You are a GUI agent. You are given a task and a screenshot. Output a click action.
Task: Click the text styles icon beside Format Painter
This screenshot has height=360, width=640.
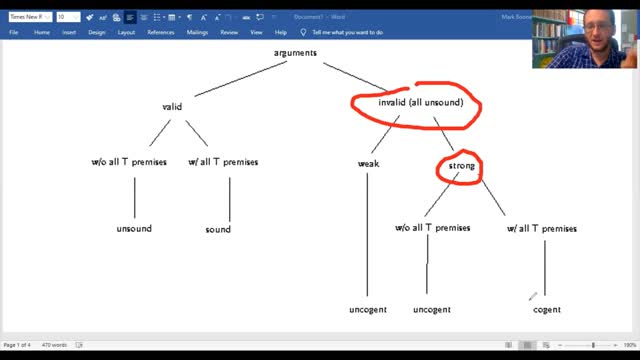103,17
